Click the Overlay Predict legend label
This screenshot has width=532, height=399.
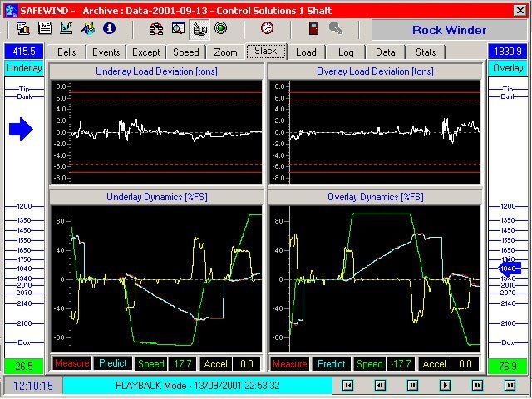point(331,364)
